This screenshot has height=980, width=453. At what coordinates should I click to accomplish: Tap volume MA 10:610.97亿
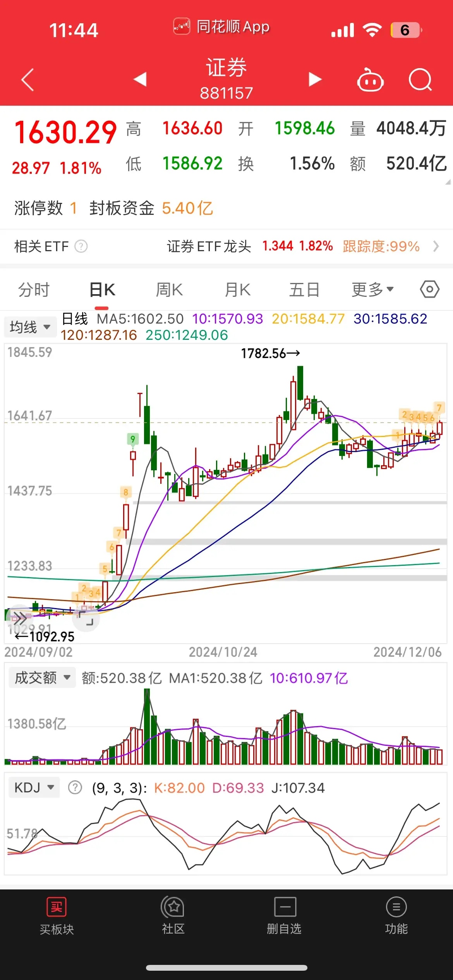tap(309, 678)
